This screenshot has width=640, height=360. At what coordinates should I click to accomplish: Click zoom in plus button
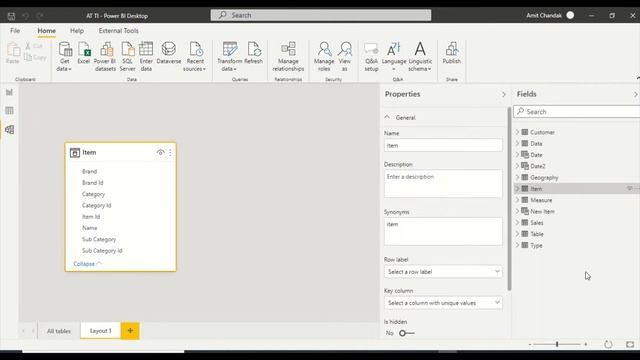coord(585,344)
